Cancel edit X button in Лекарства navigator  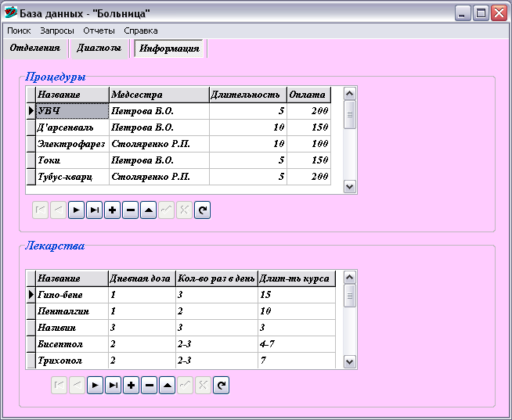(203, 385)
